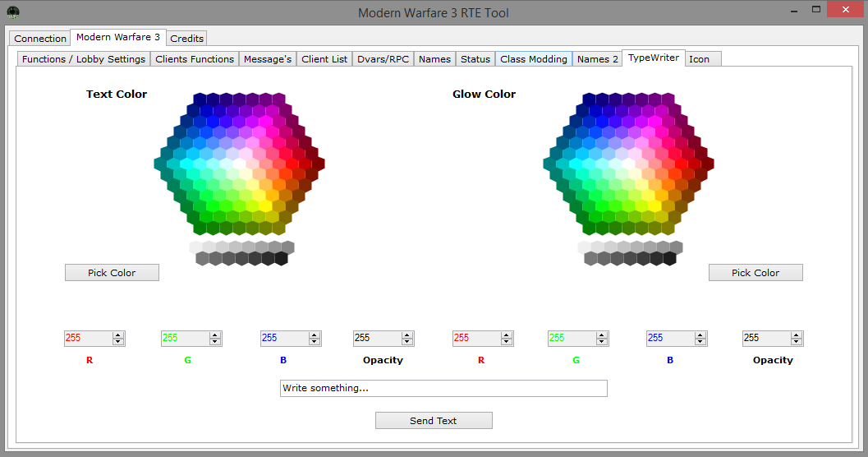Image resolution: width=868 pixels, height=457 pixels.
Task: Click the 'Write something...' text field
Action: (x=443, y=388)
